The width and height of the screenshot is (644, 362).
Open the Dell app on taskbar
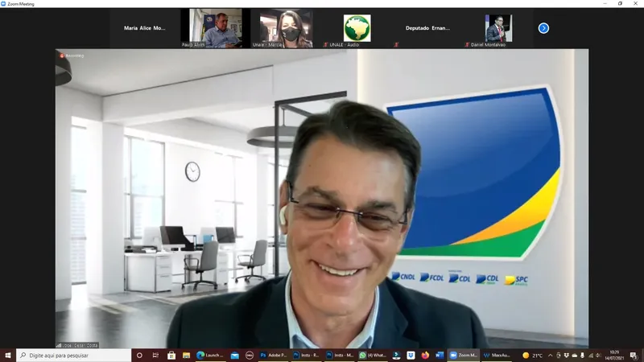(250, 356)
